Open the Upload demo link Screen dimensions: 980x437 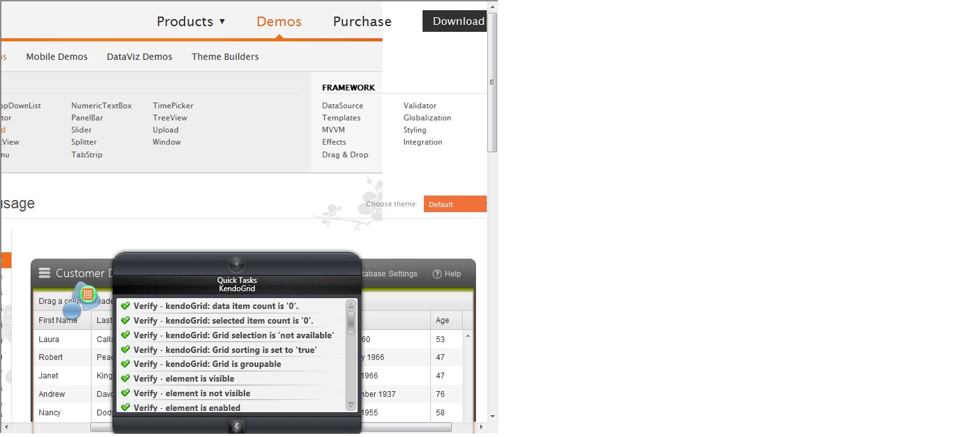165,130
